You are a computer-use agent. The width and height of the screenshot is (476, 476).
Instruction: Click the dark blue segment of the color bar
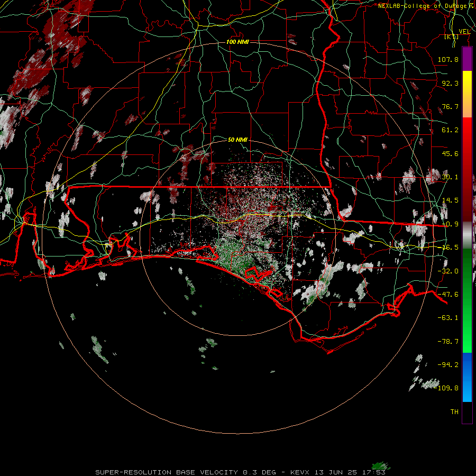click(467, 364)
